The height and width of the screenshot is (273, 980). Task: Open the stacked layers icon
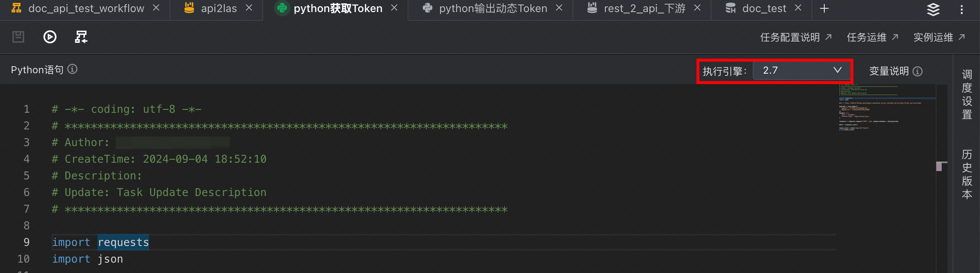pyautogui.click(x=933, y=9)
